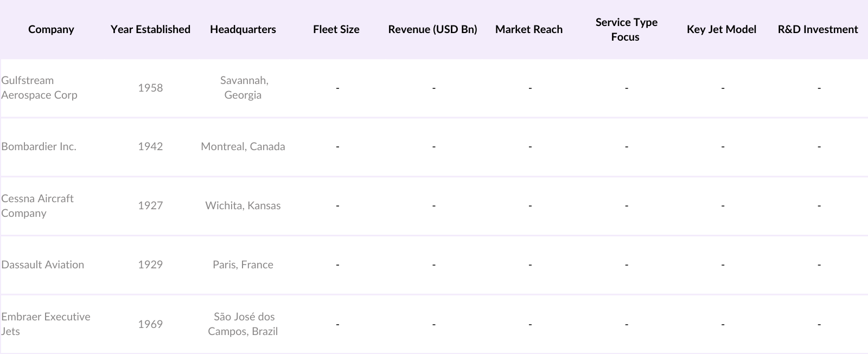Select the Embraer Executive Jets cell

point(46,324)
